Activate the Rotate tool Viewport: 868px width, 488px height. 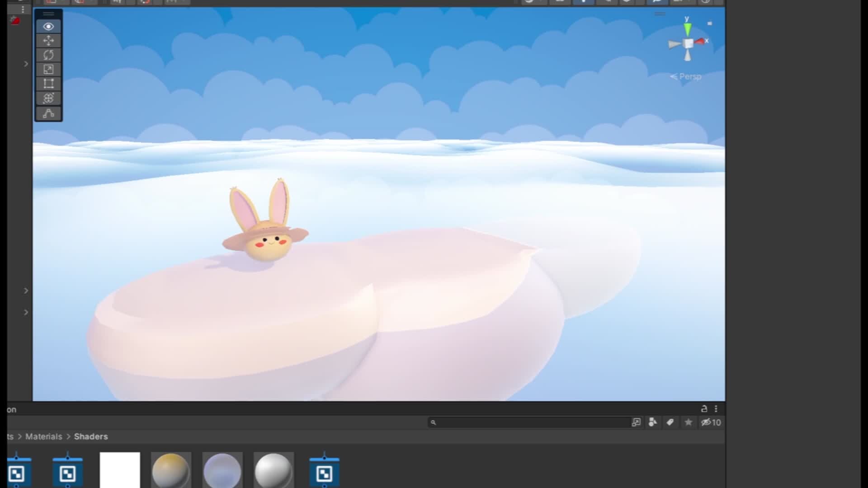[x=48, y=55]
